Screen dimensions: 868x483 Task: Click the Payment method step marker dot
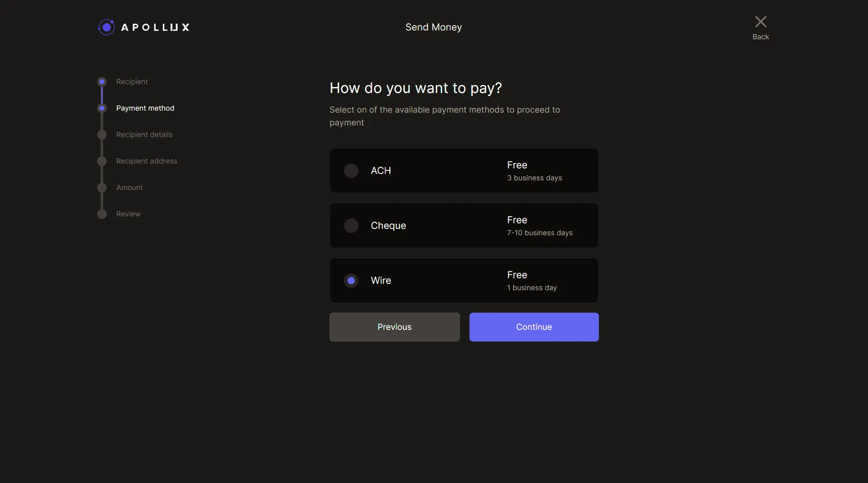point(102,108)
